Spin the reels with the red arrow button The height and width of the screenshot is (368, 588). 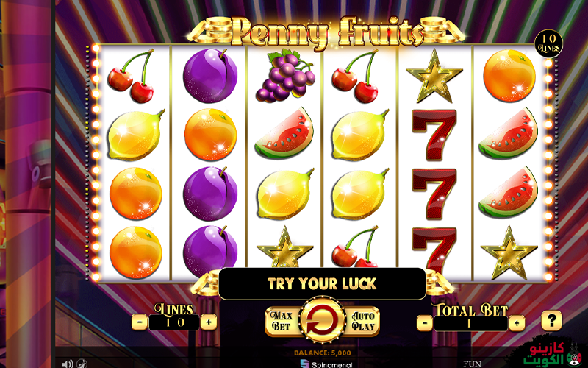click(323, 320)
